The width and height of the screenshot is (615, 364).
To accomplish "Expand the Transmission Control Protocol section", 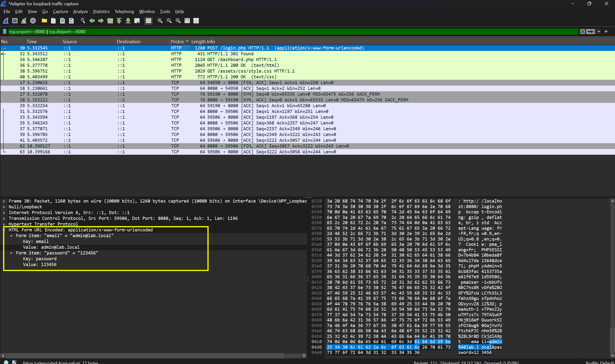I will pos(4,218).
